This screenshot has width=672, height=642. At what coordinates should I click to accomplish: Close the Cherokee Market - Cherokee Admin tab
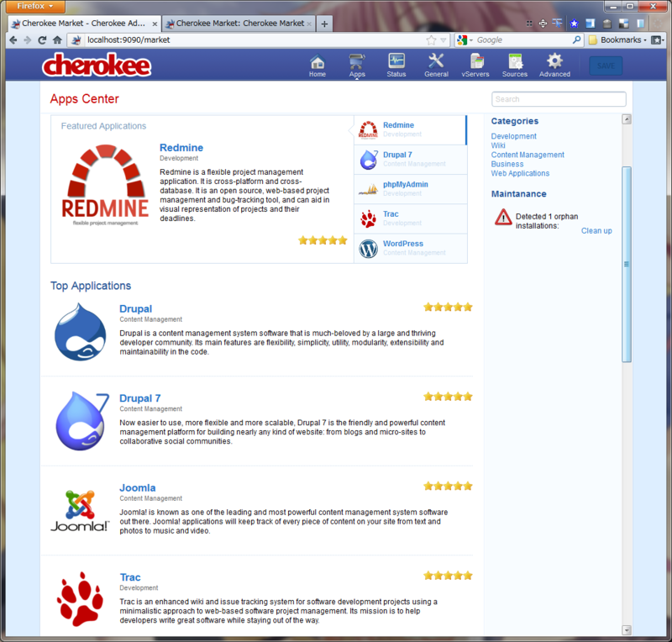155,24
